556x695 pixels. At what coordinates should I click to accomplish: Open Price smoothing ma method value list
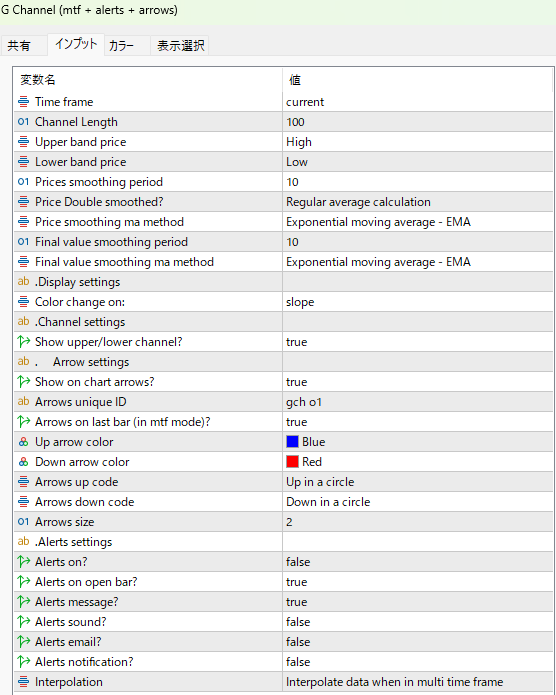(x=418, y=222)
